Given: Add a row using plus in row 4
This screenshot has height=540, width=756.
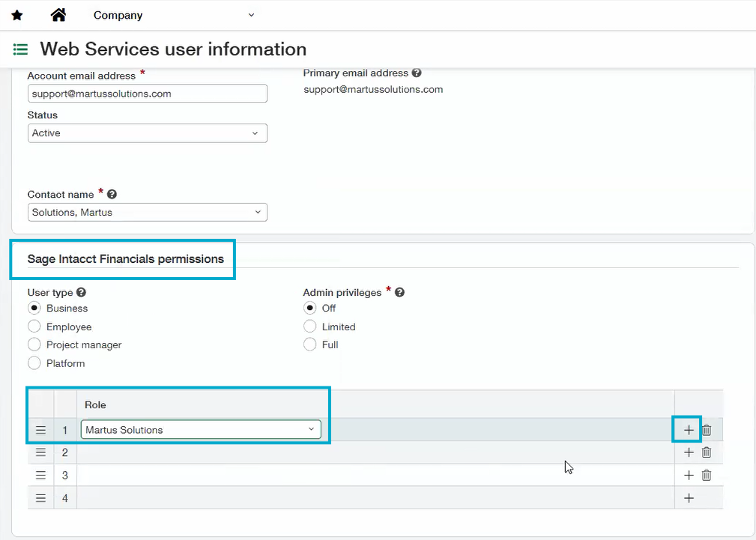Looking at the screenshot, I should [x=689, y=498].
